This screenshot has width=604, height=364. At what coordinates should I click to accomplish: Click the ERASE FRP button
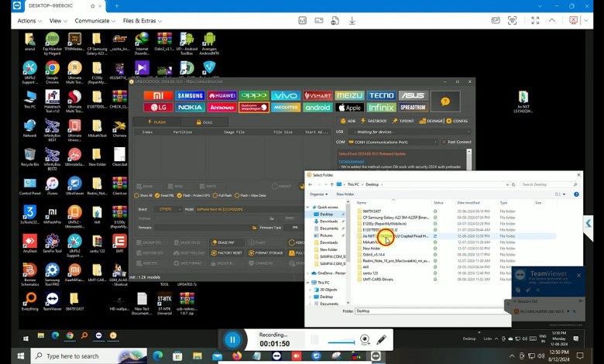226,242
